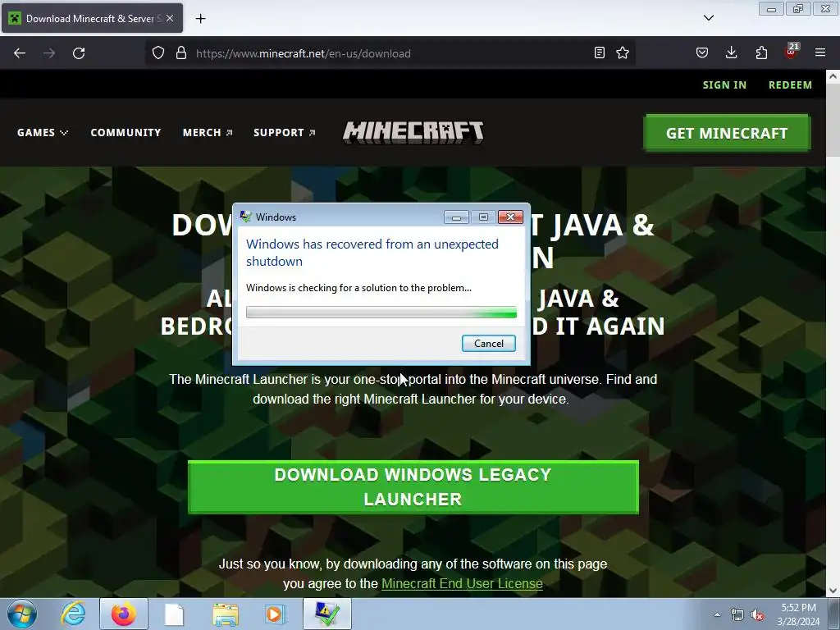Switch to Firefox in the taskbar
The width and height of the screenshot is (840, 630).
coord(123,614)
